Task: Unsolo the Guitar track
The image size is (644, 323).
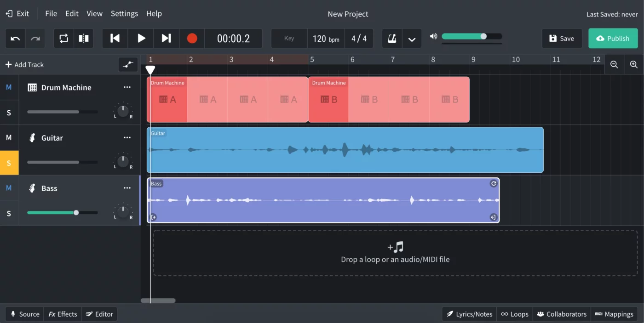Action: pos(9,163)
